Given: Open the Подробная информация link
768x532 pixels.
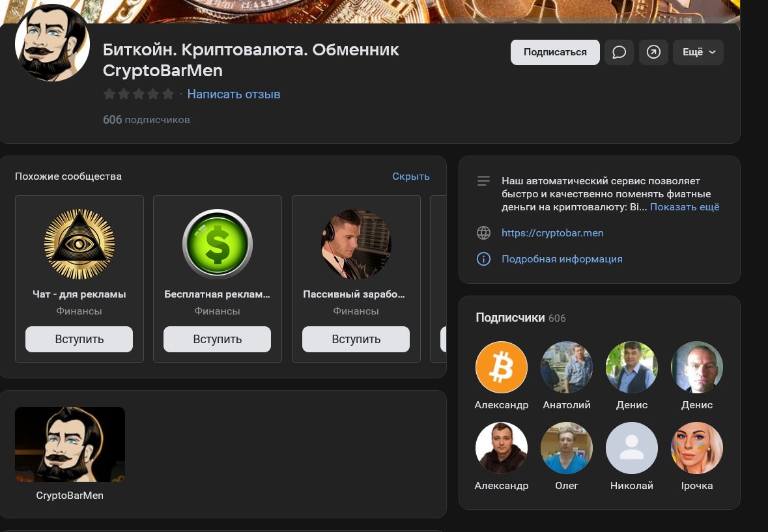Looking at the screenshot, I should pos(562,259).
